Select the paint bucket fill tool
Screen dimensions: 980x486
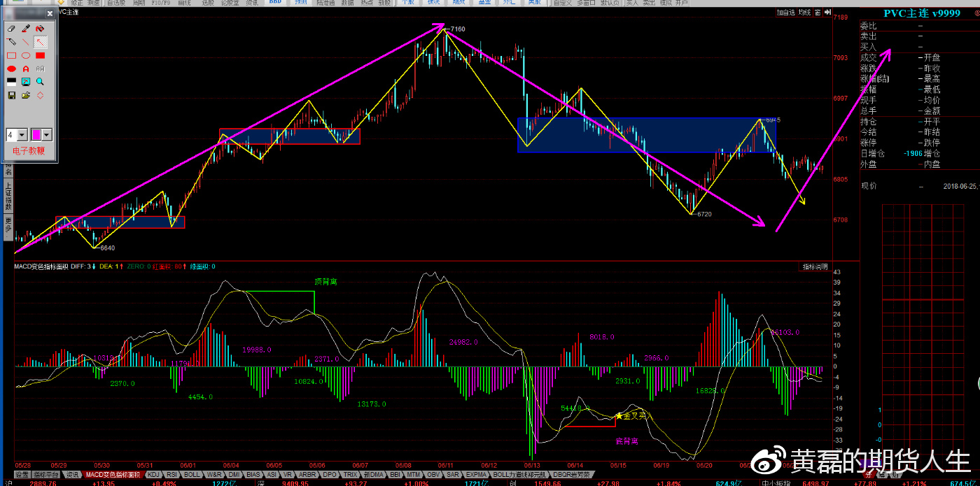tap(40, 29)
